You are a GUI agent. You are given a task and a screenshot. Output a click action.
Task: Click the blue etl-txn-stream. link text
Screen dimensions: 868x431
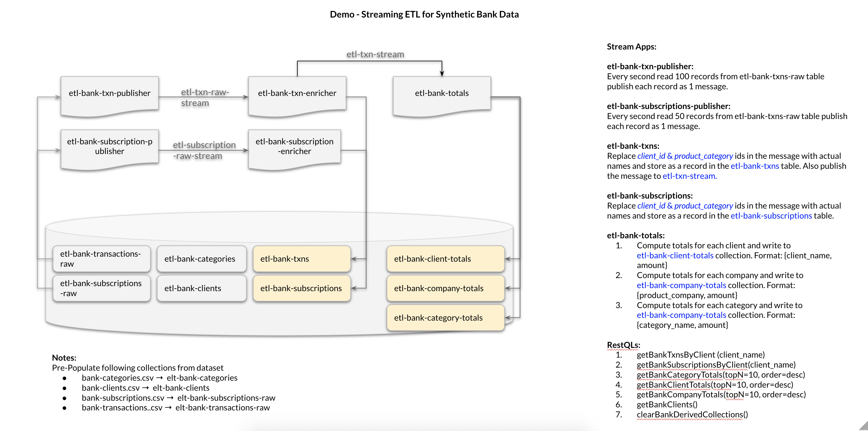pos(689,176)
